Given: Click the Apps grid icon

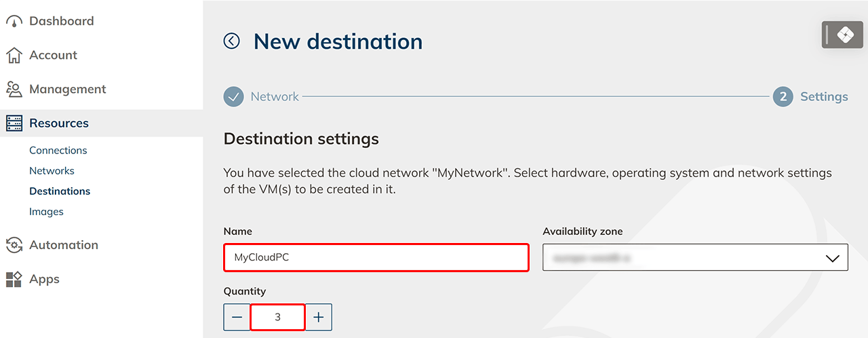Looking at the screenshot, I should (x=14, y=279).
